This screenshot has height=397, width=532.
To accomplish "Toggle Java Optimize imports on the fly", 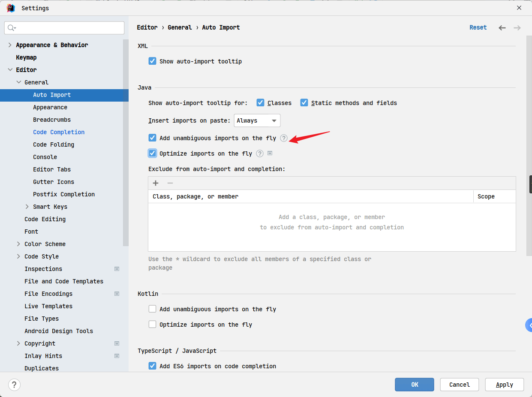I will 152,153.
